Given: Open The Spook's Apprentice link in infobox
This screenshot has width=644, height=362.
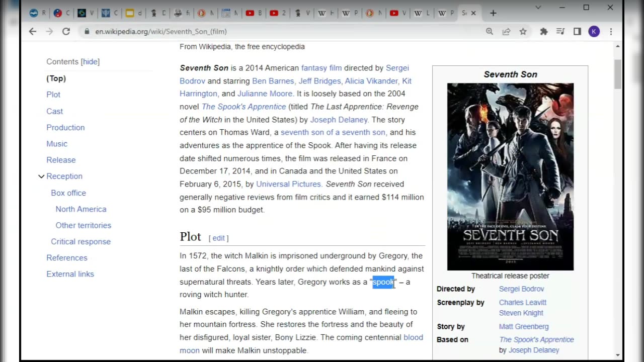Looking at the screenshot, I should [536, 340].
